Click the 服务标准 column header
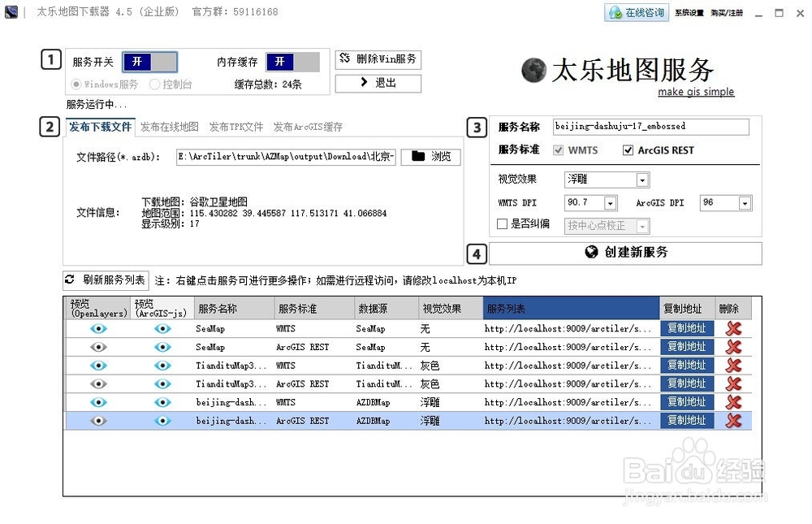This screenshot has width=812, height=524. click(313, 309)
